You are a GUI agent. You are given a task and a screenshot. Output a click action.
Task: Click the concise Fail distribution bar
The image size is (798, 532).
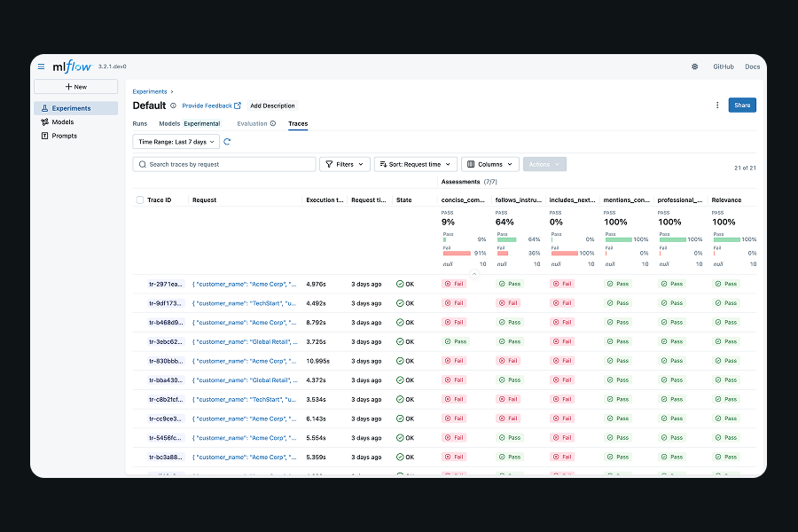click(456, 253)
